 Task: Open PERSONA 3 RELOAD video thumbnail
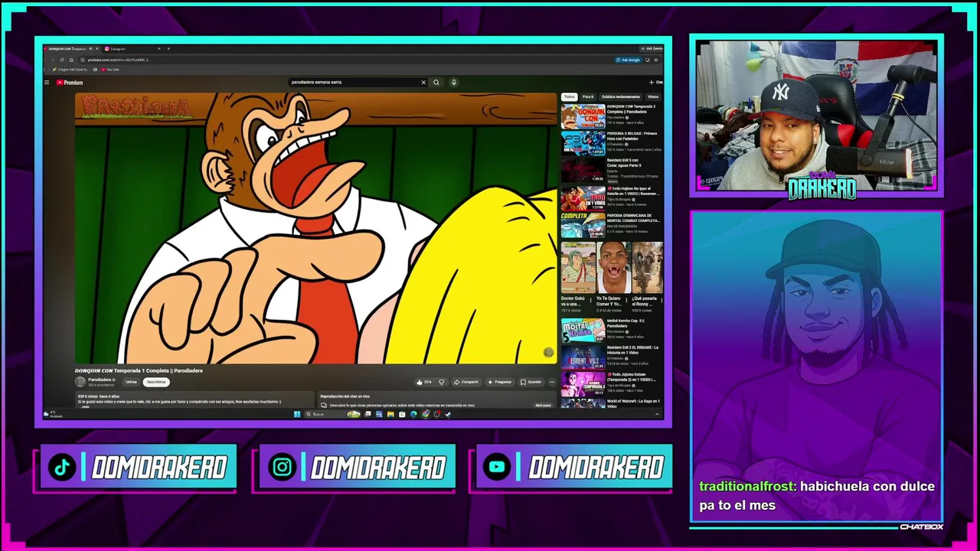coord(583,143)
